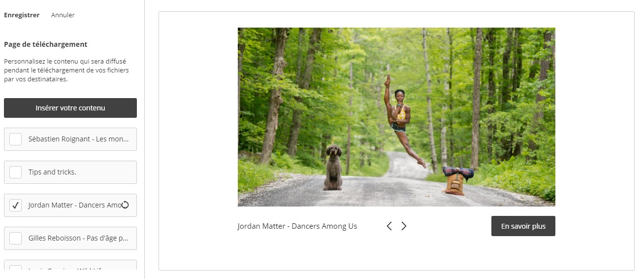Screen dimensions: 644x279
Task: Click the Personnalisez le contenu description text
Action: click(66, 70)
